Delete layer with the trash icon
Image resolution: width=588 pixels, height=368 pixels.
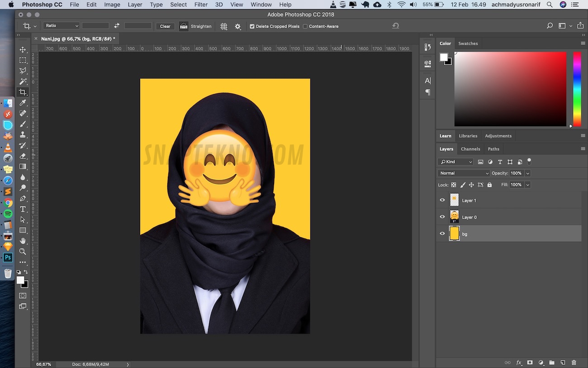[574, 363]
